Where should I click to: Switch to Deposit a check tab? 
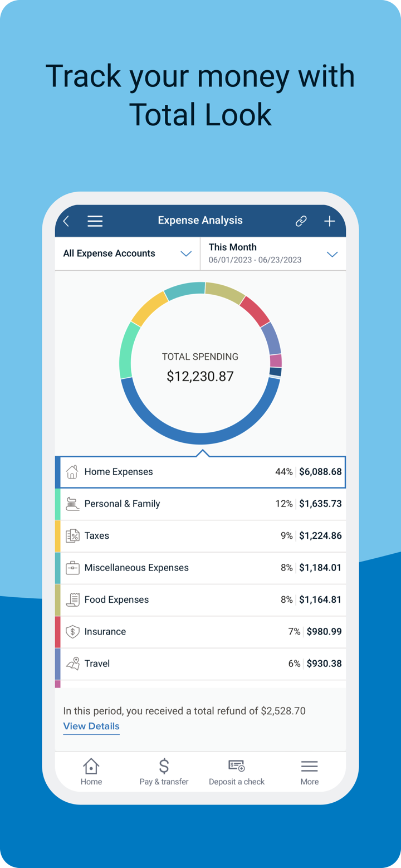click(237, 772)
